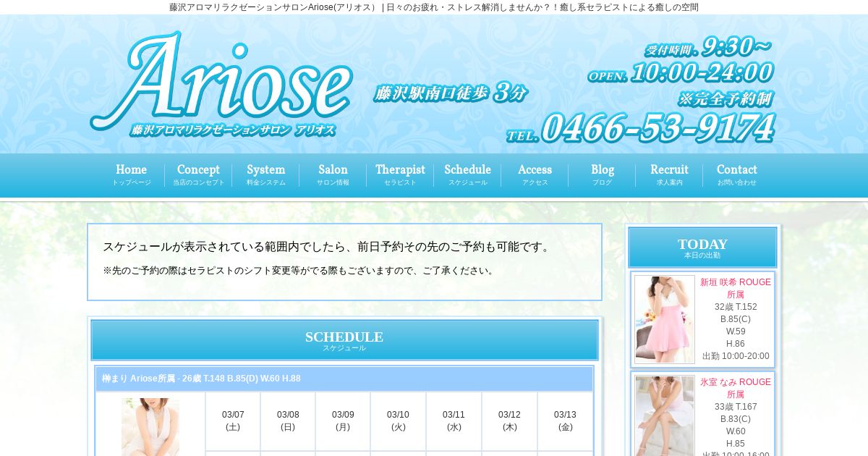Select the 03/13 (金) schedule column
The height and width of the screenshot is (456, 868).
565,421
